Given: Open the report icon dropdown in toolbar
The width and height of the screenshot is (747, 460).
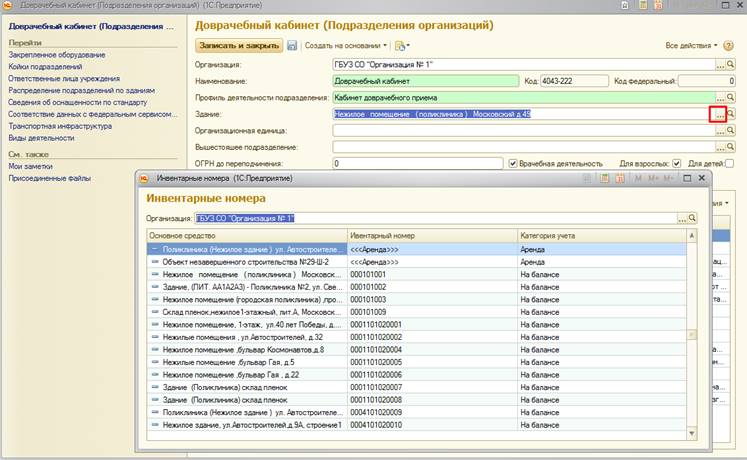Looking at the screenshot, I should tap(402, 46).
